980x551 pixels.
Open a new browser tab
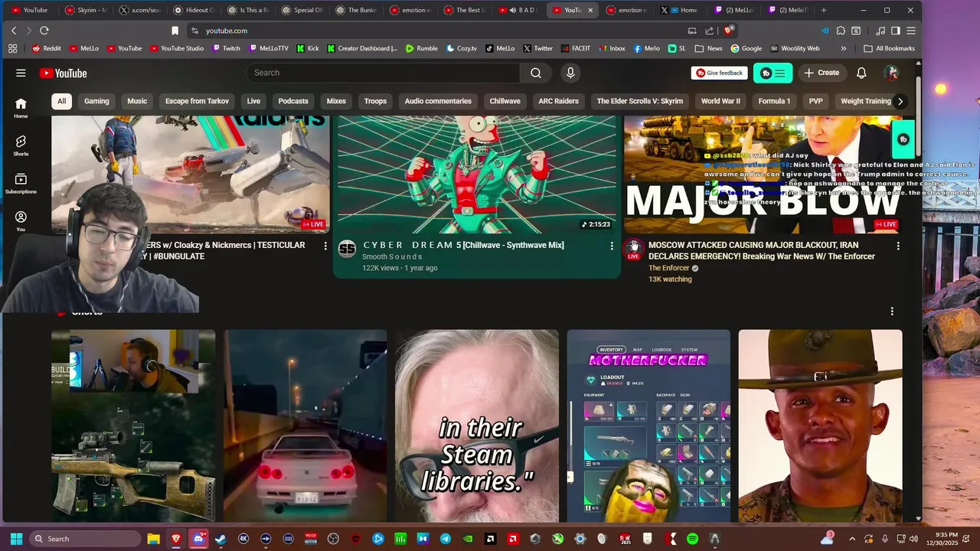pyautogui.click(x=824, y=10)
